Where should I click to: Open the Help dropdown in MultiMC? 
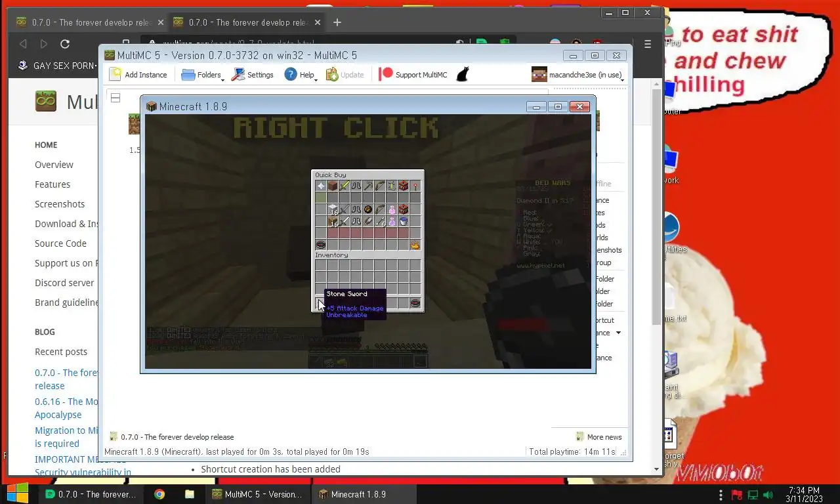tap(301, 74)
